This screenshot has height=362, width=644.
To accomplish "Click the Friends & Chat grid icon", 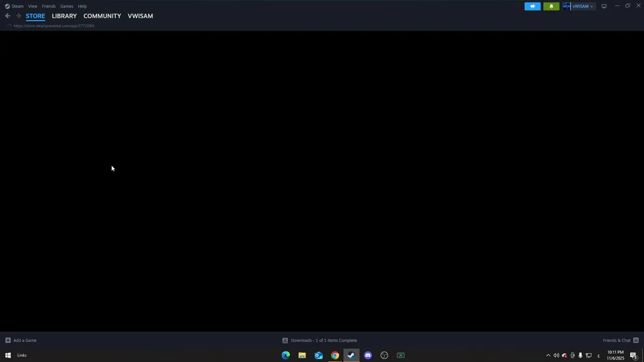I will [x=636, y=340].
